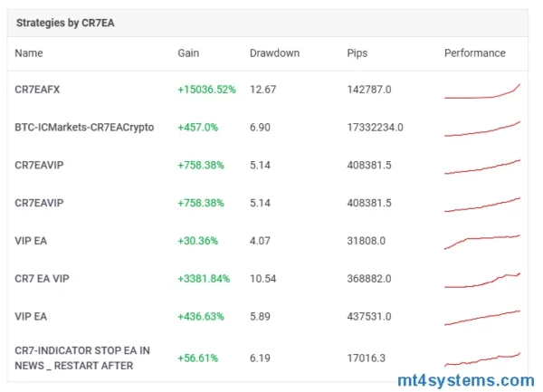The image size is (543, 392).
Task: Click the Performance column header
Action: (x=474, y=53)
